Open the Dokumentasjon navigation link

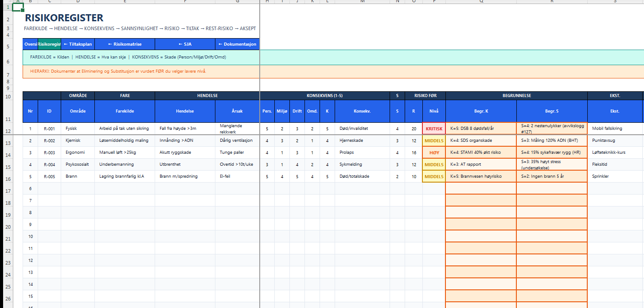[x=237, y=44]
